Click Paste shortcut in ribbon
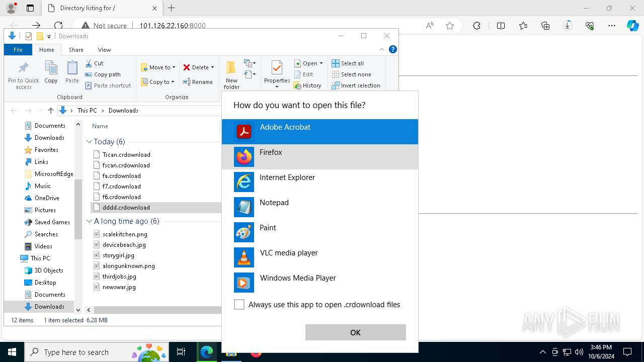644x362 pixels. 108,85
